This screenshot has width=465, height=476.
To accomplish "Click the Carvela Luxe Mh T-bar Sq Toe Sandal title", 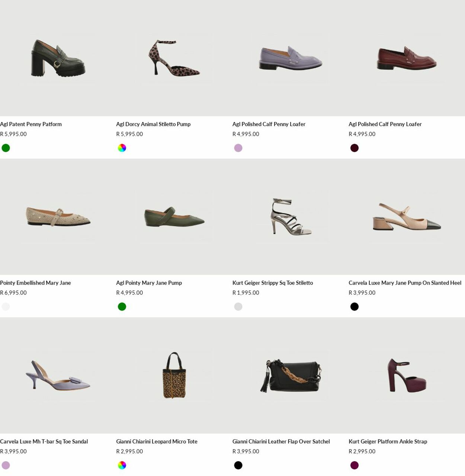I will tap(44, 442).
